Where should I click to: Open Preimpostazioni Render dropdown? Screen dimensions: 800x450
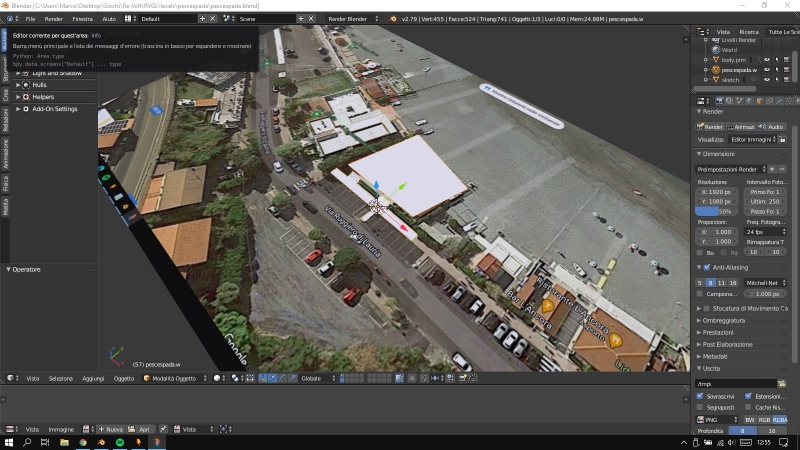(x=731, y=169)
